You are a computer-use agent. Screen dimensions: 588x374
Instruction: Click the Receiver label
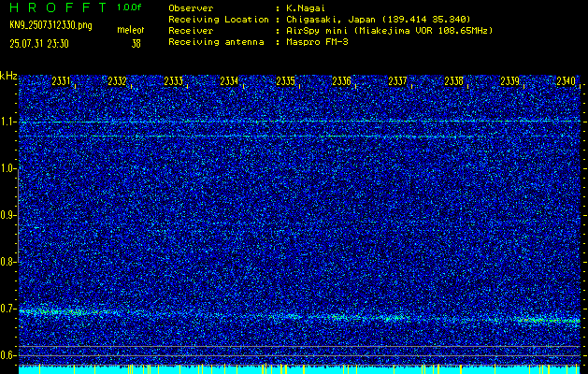[x=191, y=30]
